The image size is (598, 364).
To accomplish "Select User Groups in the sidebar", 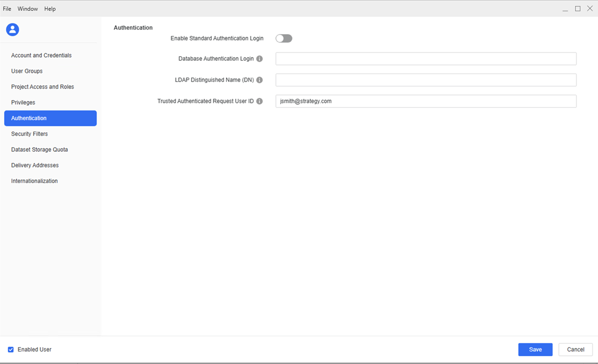I will (27, 71).
